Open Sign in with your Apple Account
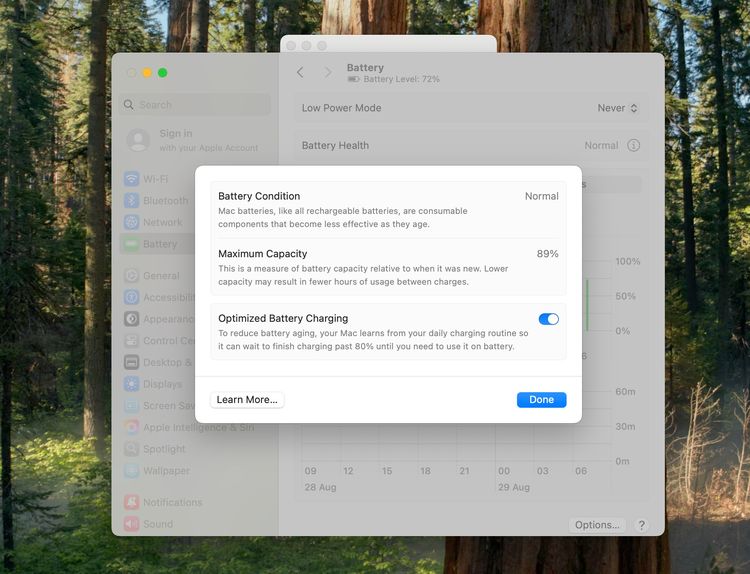 195,140
